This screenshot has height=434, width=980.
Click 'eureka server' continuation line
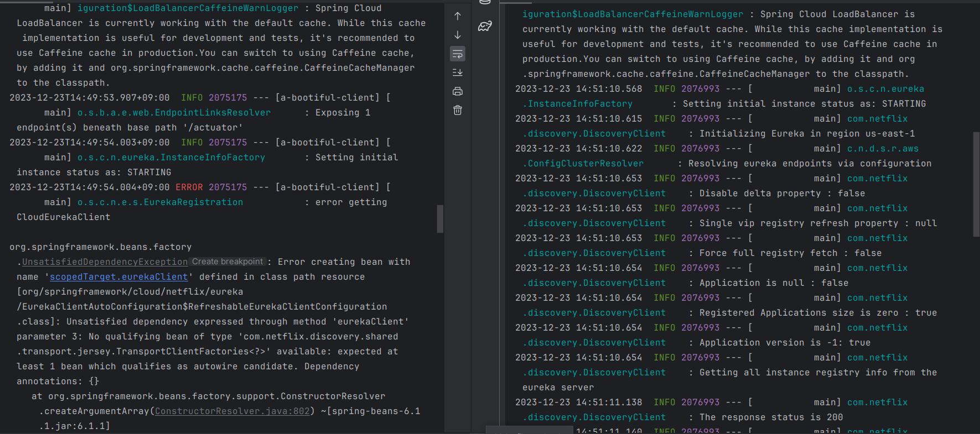click(558, 388)
